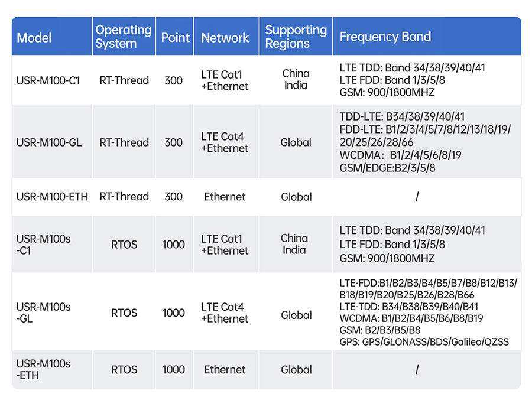Select the USR-M100-C1 model cell

coord(48,81)
